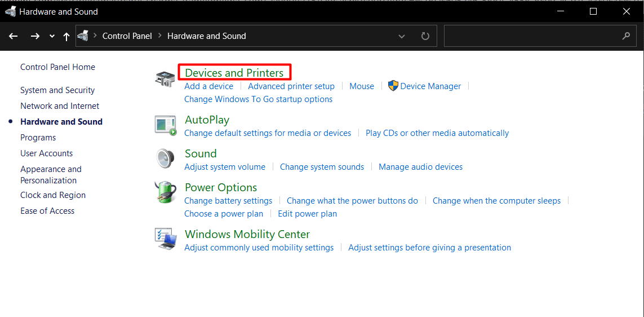Image resolution: width=644 pixels, height=317 pixels.
Task: Open Windows Mobility Center heading
Action: (247, 234)
